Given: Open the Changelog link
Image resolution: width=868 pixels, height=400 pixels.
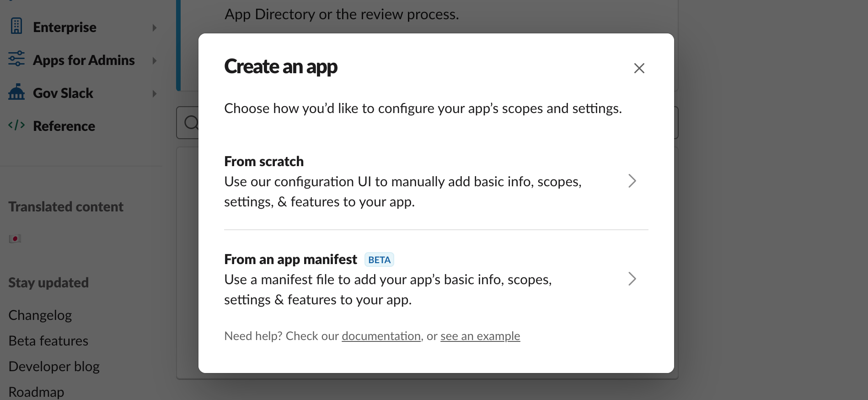Looking at the screenshot, I should (x=40, y=315).
